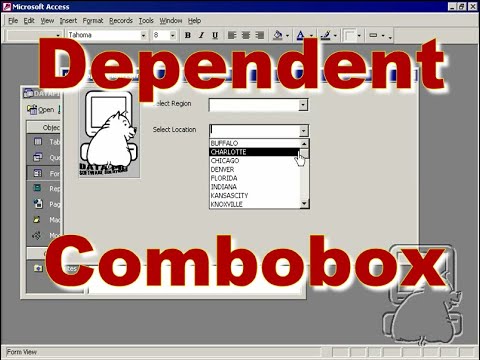Viewport: 480px width, 360px height.
Task: Align text left in toolbar
Action: [232, 35]
